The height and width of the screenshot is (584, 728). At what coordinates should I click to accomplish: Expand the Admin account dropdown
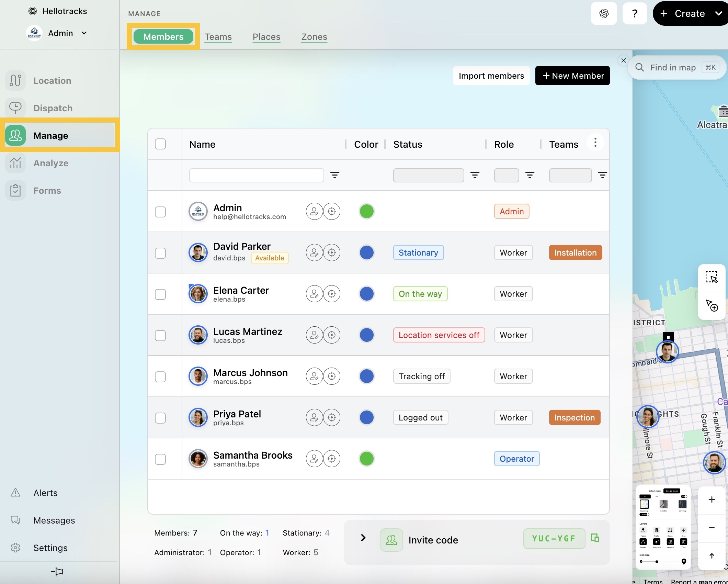[x=84, y=33]
